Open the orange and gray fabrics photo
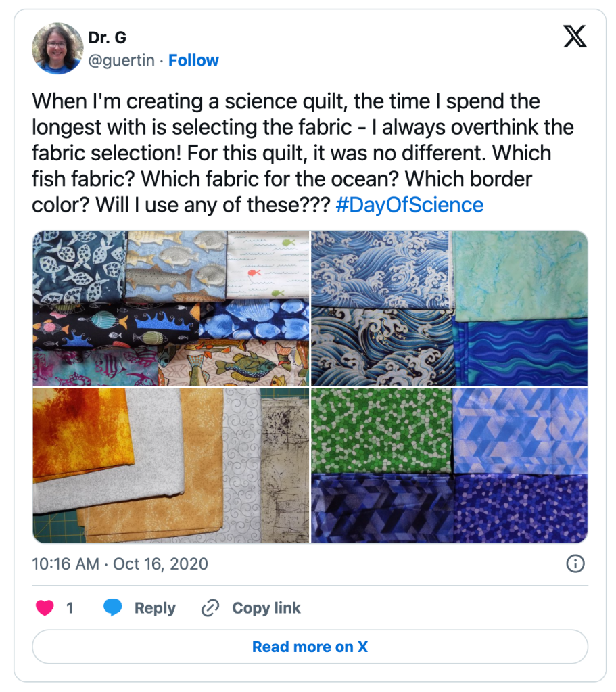 point(170,465)
